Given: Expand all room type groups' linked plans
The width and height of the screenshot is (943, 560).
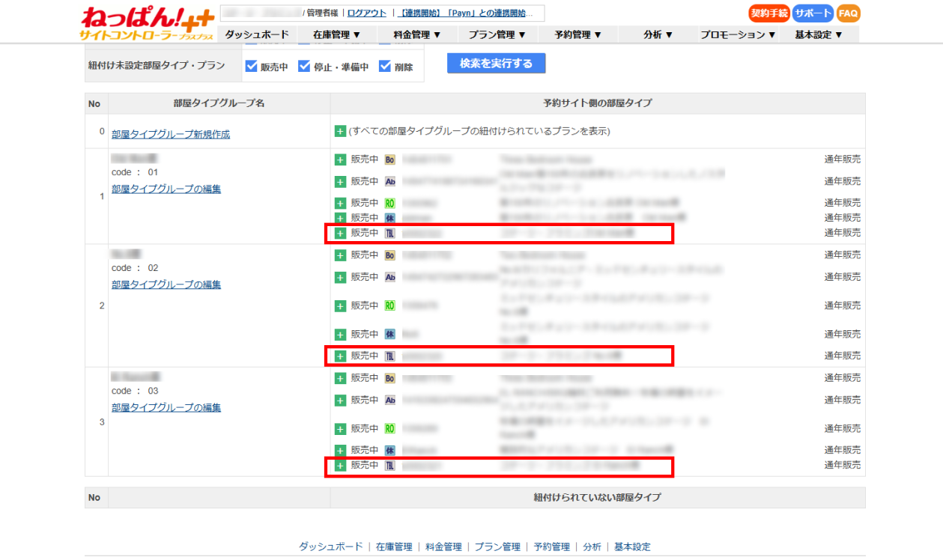Looking at the screenshot, I should coord(340,132).
